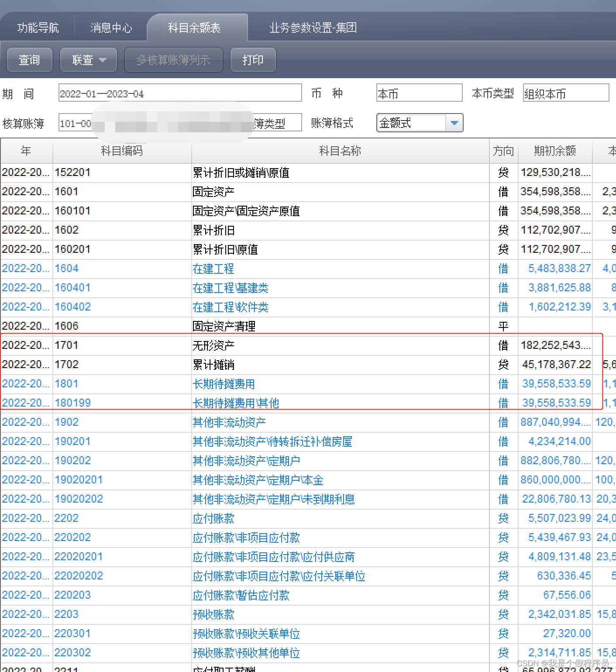Click the amount 67,556.06
Image resolution: width=616 pixels, height=672 pixels.
pyautogui.click(x=567, y=595)
